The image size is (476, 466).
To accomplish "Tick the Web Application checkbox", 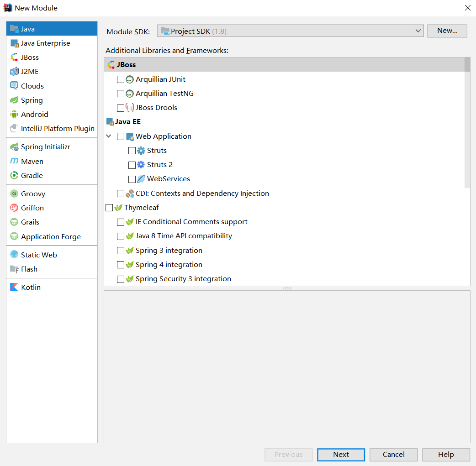I will 121,136.
